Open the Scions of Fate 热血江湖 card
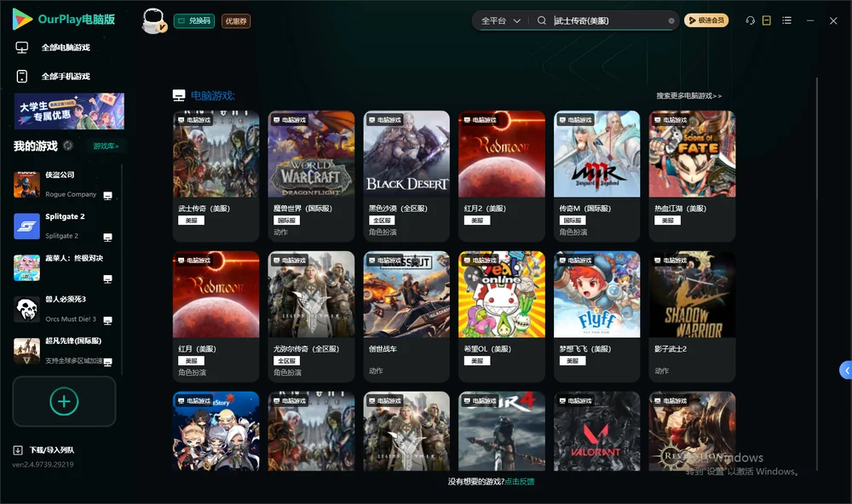This screenshot has width=852, height=504. [x=692, y=176]
